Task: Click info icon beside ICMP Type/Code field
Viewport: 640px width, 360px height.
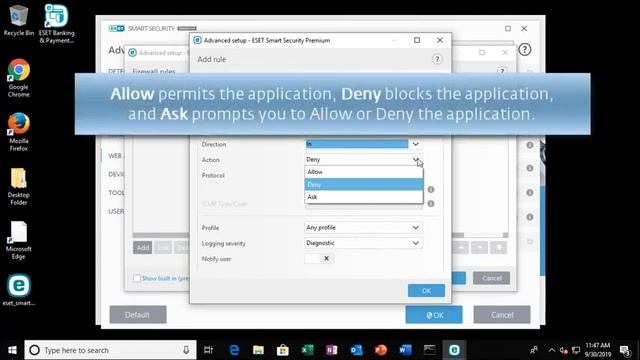Action: point(431,203)
